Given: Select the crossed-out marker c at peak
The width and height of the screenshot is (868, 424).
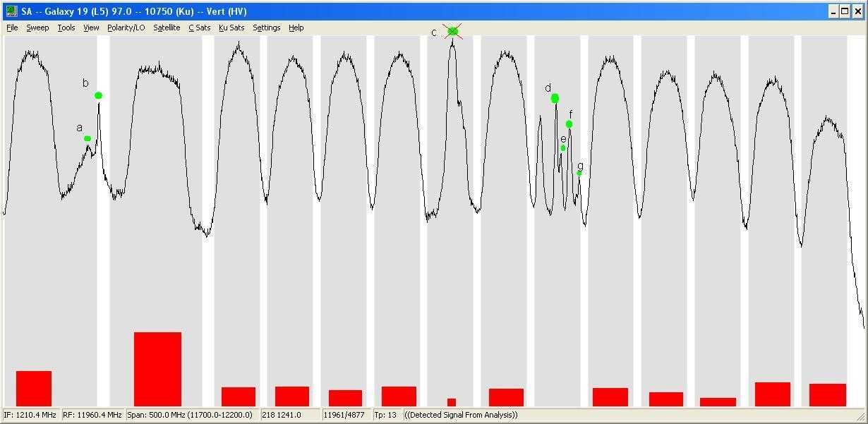Looking at the screenshot, I should [453, 31].
